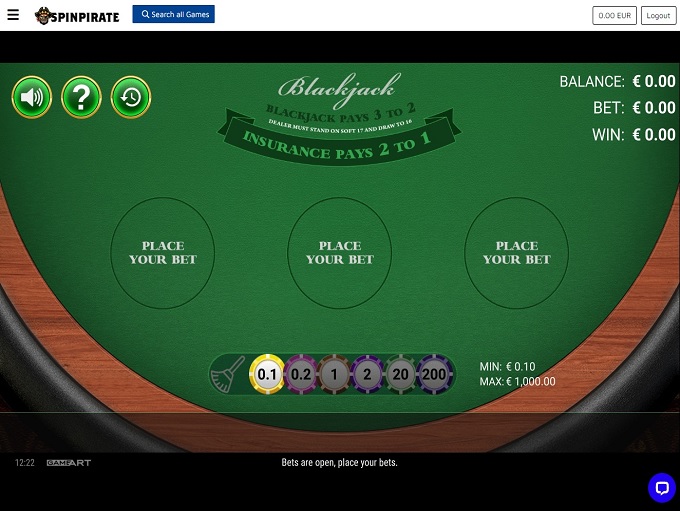
Task: Click the SpinPirate logo
Action: (77, 16)
